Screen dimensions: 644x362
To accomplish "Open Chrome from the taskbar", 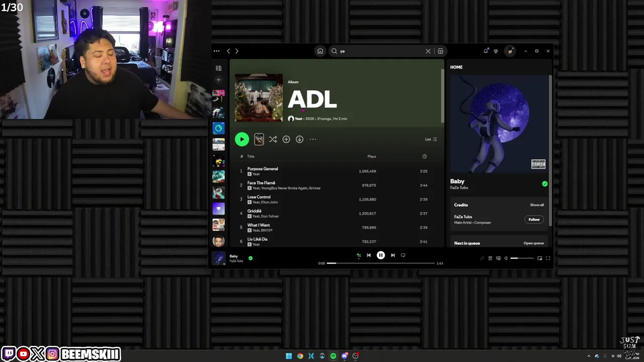I will pos(300,356).
